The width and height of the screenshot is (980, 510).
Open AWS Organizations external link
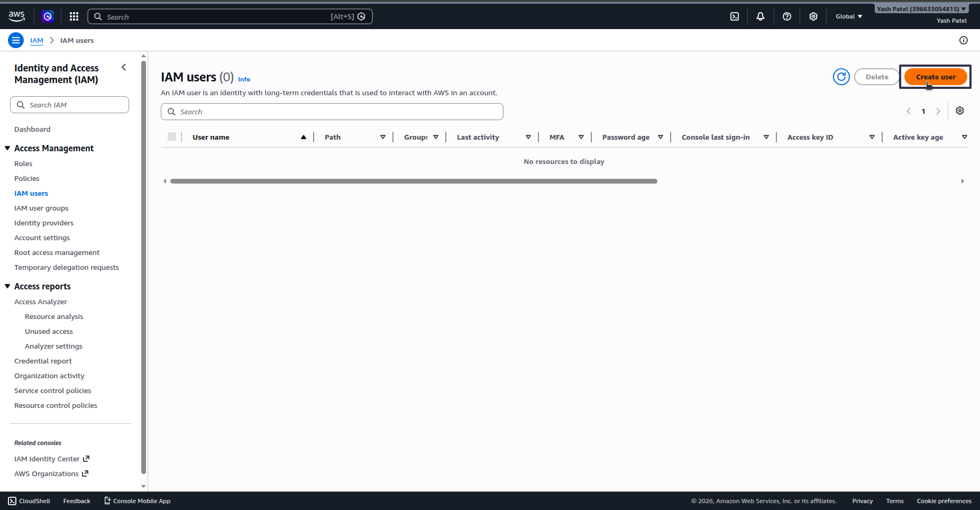coord(51,473)
